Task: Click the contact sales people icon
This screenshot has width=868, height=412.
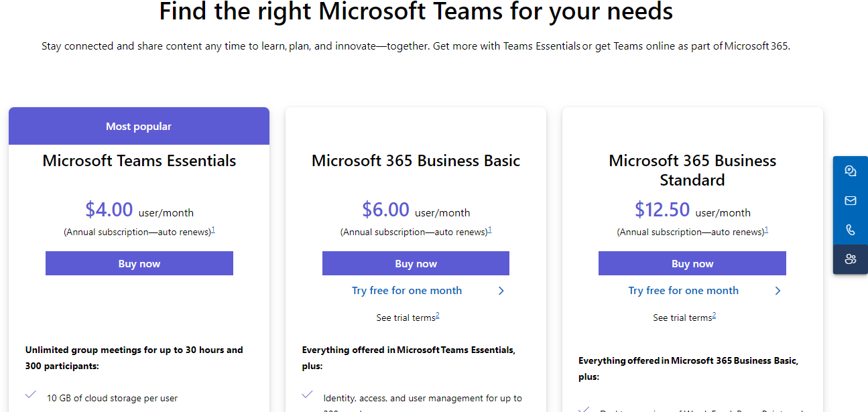Action: 851,259
